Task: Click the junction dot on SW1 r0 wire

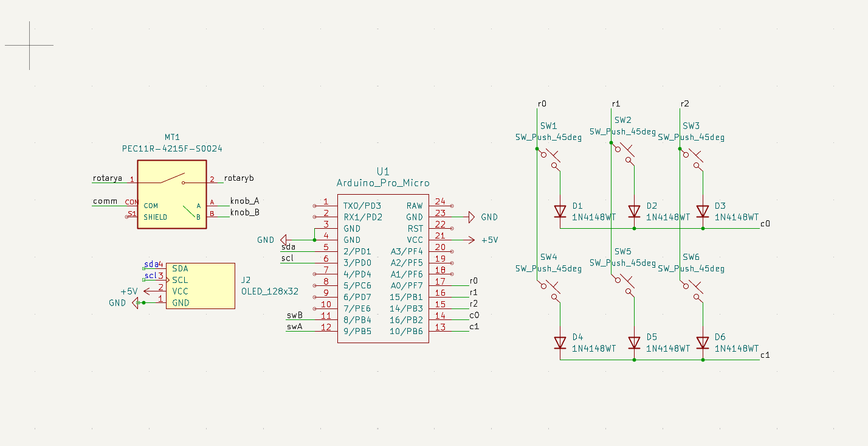Action: point(537,148)
